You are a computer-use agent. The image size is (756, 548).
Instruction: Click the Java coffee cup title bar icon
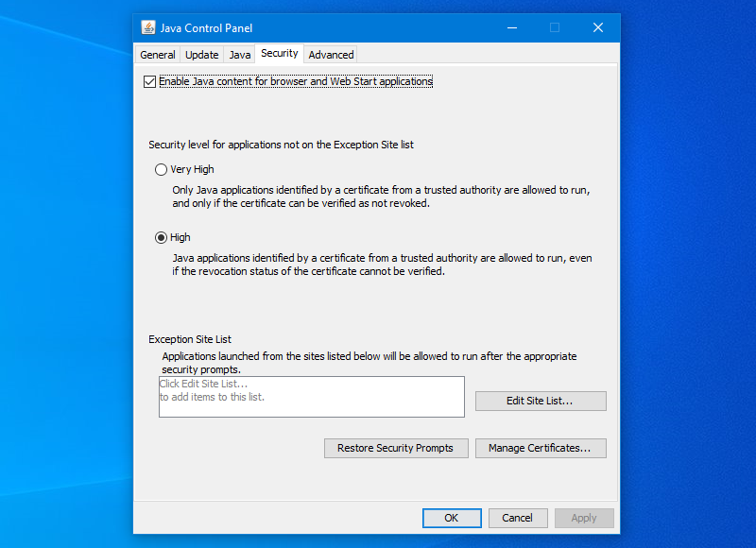tap(148, 27)
